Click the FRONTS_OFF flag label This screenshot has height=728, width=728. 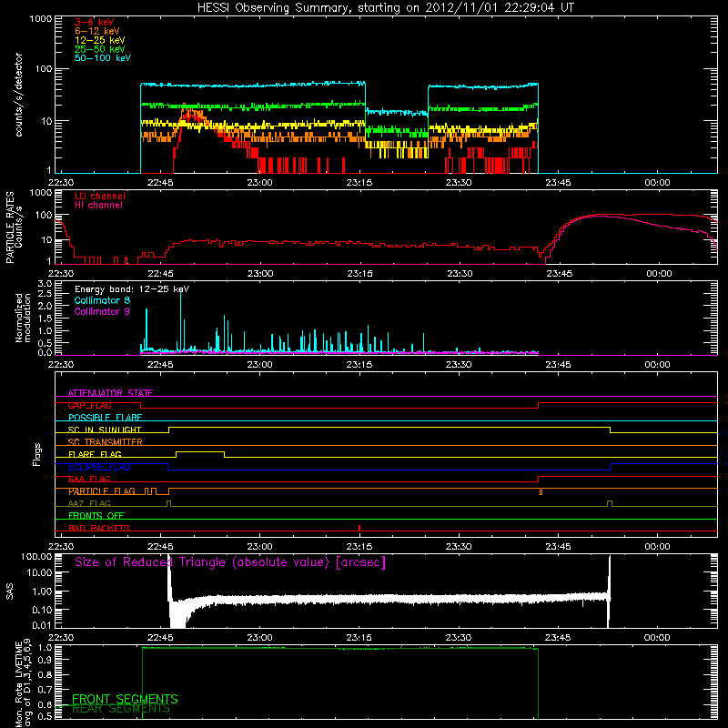click(96, 516)
